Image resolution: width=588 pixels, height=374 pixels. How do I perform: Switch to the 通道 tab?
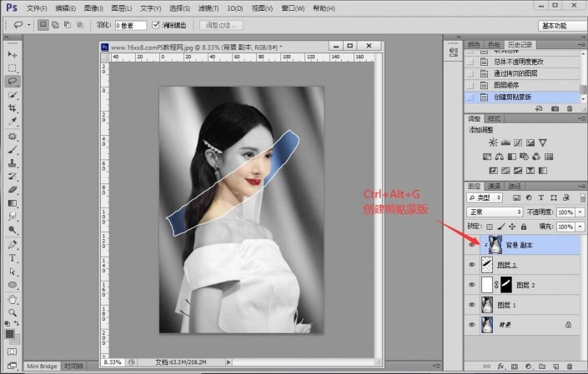[x=495, y=186]
